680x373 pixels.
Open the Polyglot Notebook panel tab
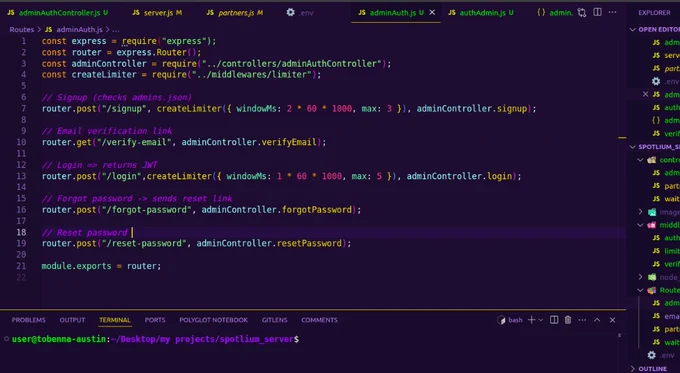tap(213, 320)
